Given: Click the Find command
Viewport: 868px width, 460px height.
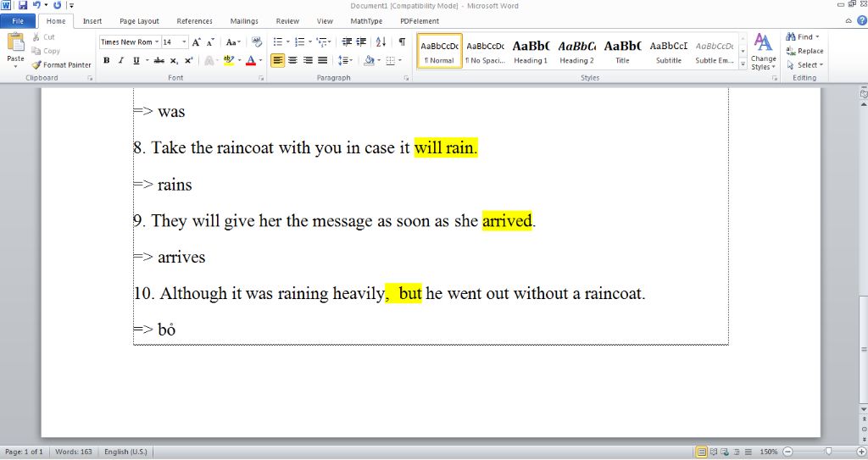Looking at the screenshot, I should click(x=802, y=37).
